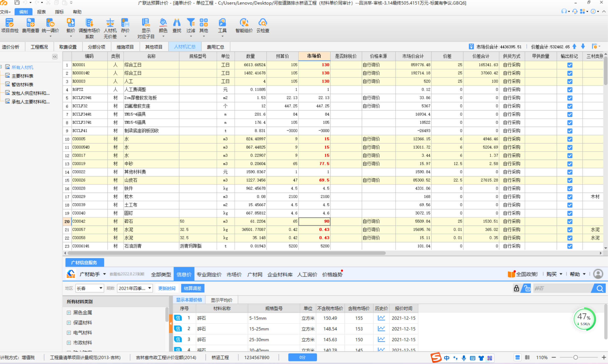
Task: Click the zoom out minus button
Action: (x=554, y=357)
